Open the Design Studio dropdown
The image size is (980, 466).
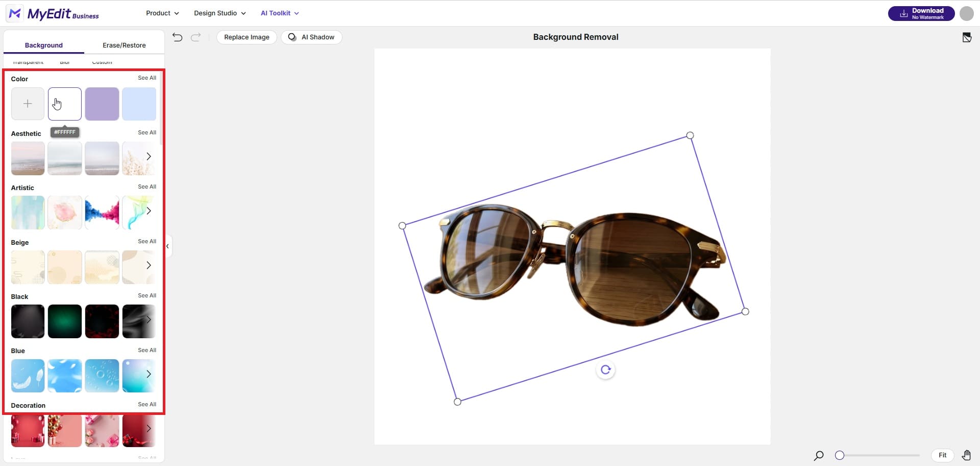[x=219, y=13]
